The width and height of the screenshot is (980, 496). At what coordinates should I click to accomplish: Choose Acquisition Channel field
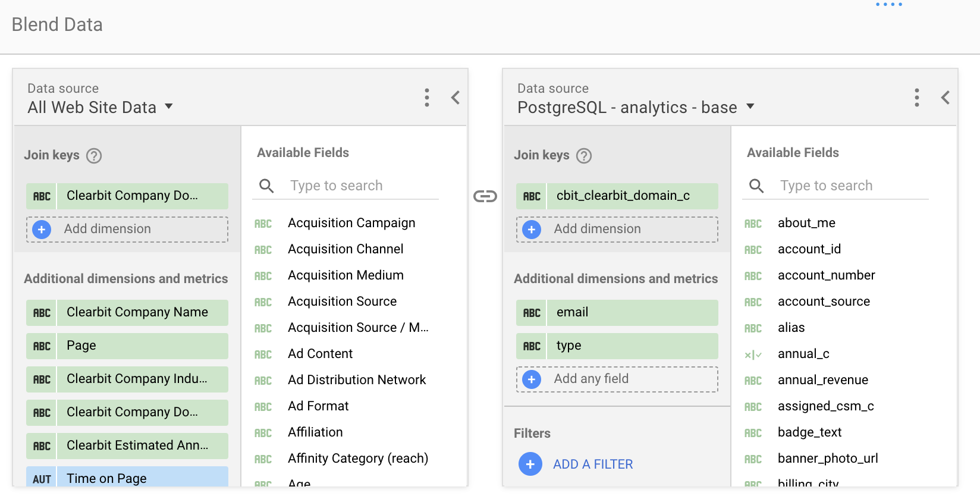pyautogui.click(x=345, y=249)
